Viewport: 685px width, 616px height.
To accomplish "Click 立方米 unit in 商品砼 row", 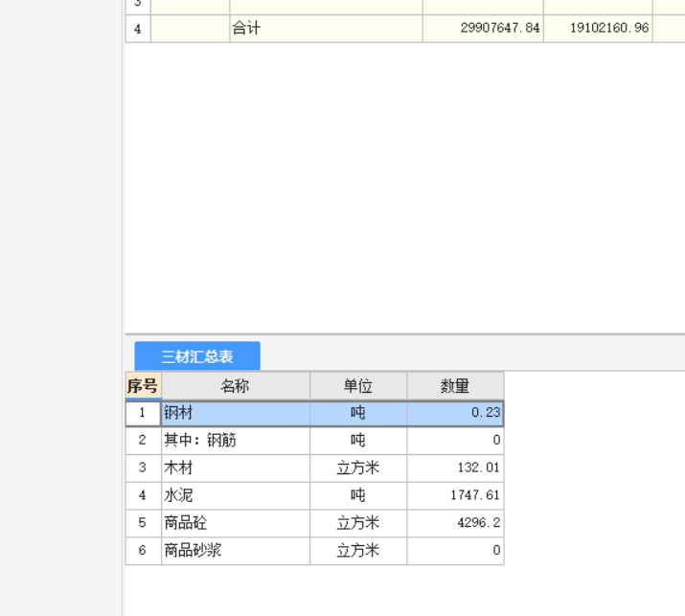I will pos(358,523).
